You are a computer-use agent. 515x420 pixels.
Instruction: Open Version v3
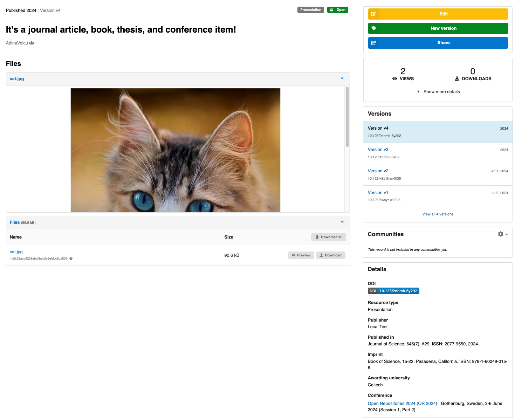(378, 150)
